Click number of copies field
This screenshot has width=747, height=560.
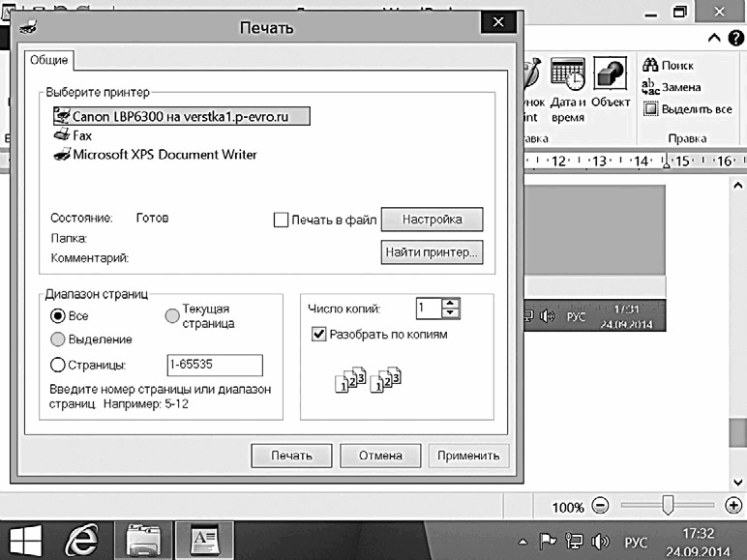coord(430,309)
